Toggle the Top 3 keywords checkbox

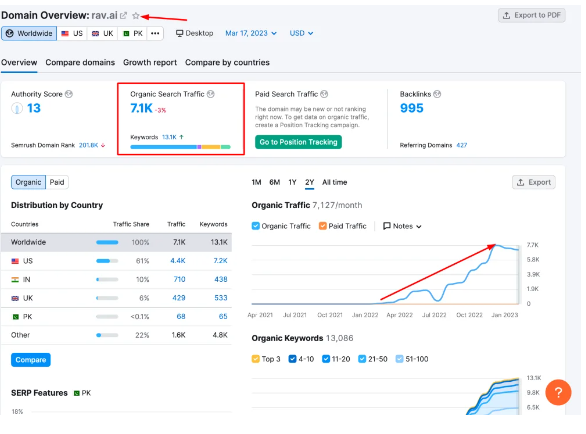[256, 359]
